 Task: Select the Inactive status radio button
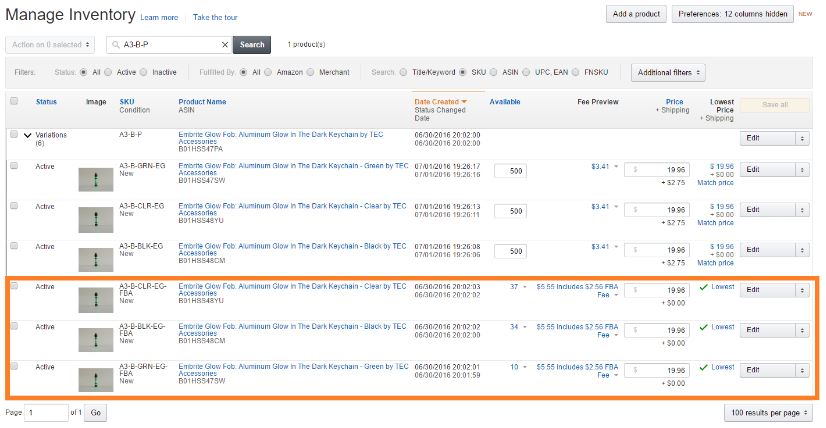click(x=143, y=72)
